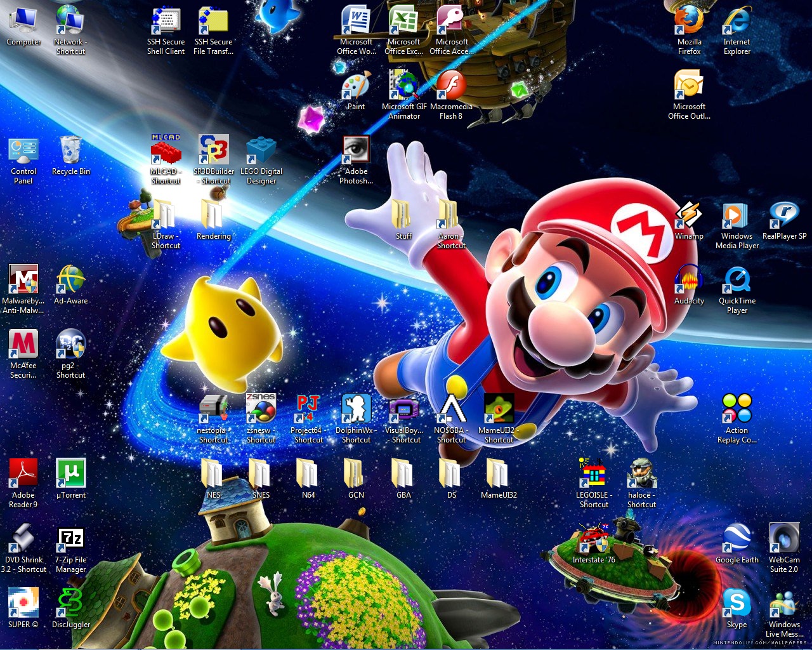Select the QuickTime Player icon

[737, 281]
